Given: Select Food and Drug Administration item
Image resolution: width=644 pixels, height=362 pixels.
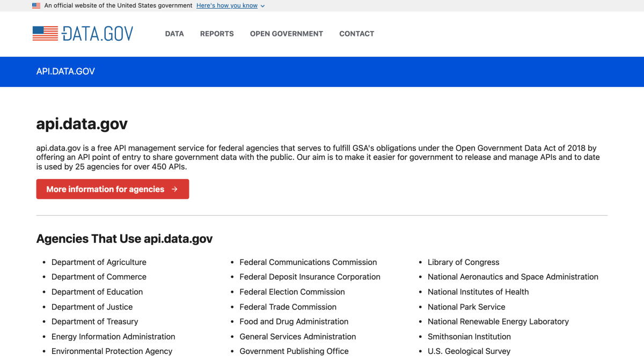Looking at the screenshot, I should (294, 321).
